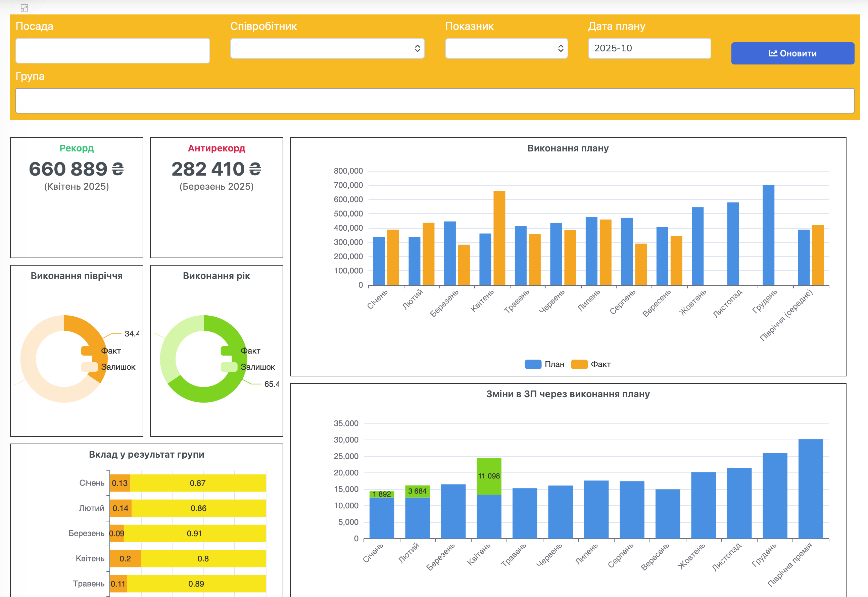The height and width of the screenshot is (597, 868).
Task: Click the expand icon at top left
Action: pos(24,8)
